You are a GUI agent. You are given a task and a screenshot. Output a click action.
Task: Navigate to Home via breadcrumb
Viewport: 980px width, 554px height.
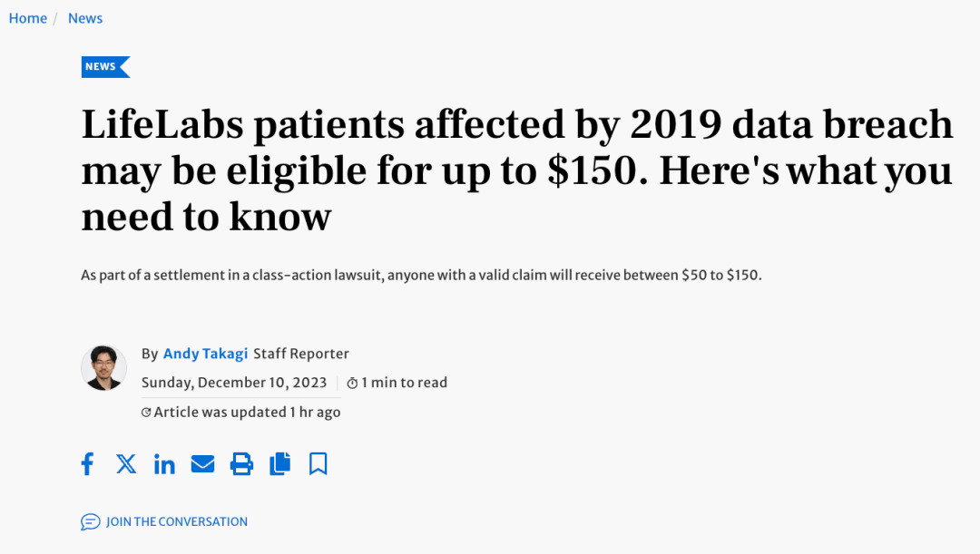27,17
